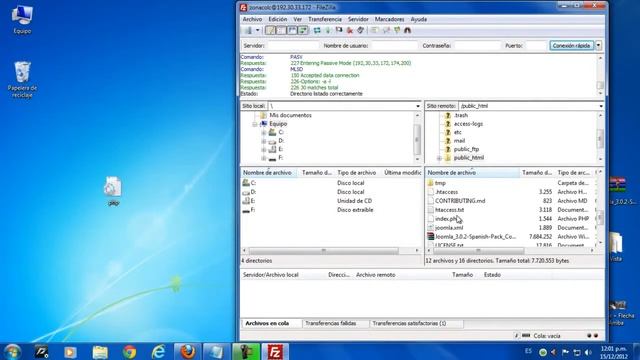The image size is (640, 360).
Task: Toggle the message log display
Action: [x=270, y=31]
